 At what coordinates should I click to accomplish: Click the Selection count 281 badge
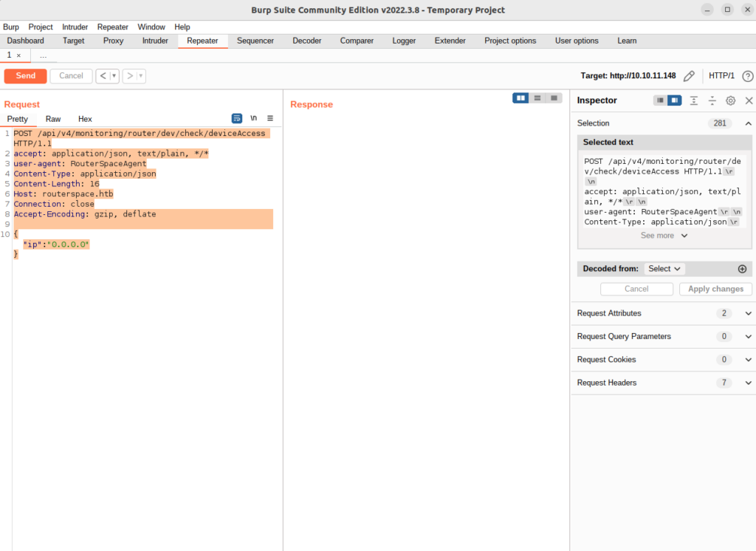719,123
